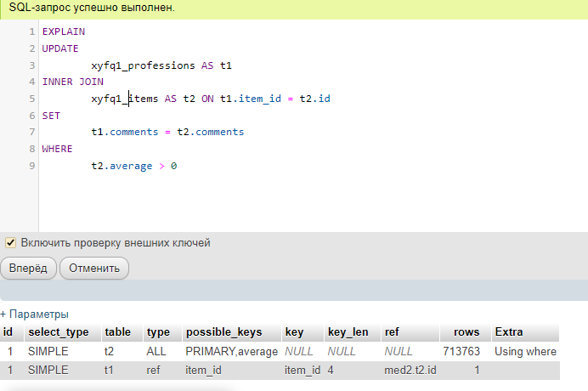Select the 713763 rows value cell

461,351
